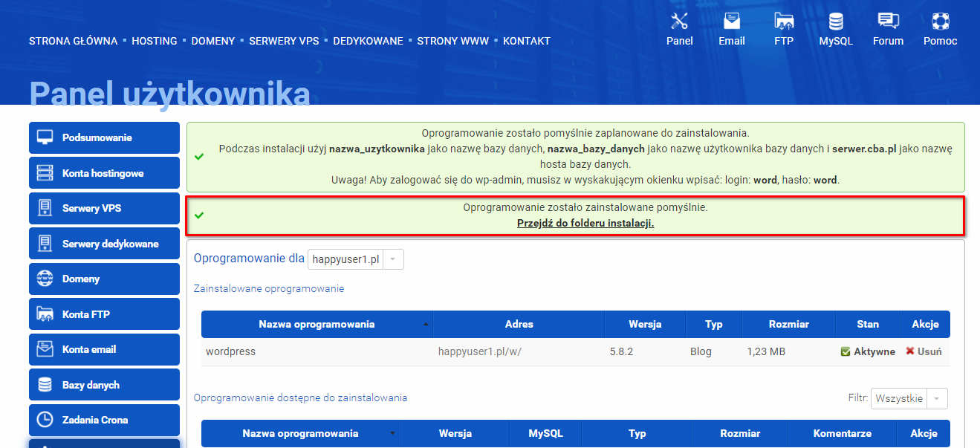The height and width of the screenshot is (448, 980).
Task: Click the globe icon beside Domeny
Action: pos(45,279)
